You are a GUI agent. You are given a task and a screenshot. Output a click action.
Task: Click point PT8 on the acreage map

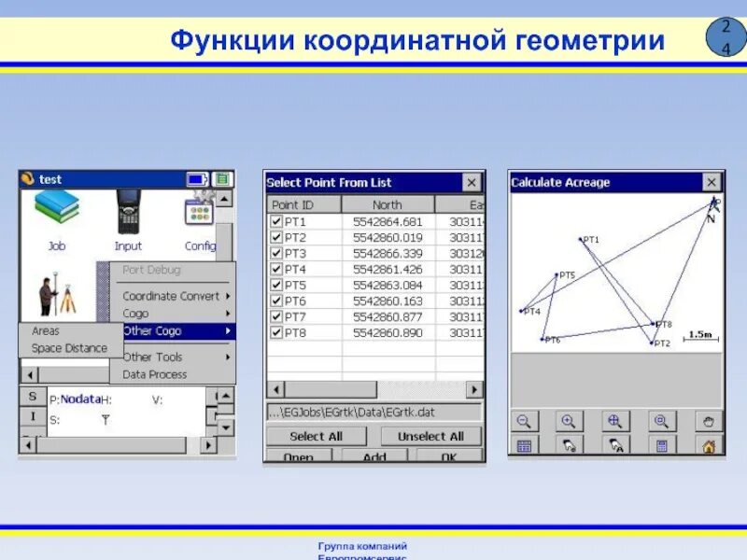click(x=653, y=324)
